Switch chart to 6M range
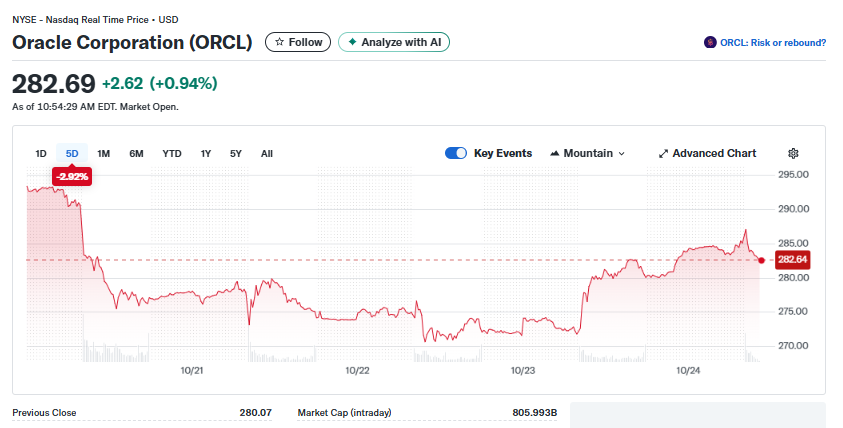Image resolution: width=843 pixels, height=428 pixels. (x=136, y=154)
